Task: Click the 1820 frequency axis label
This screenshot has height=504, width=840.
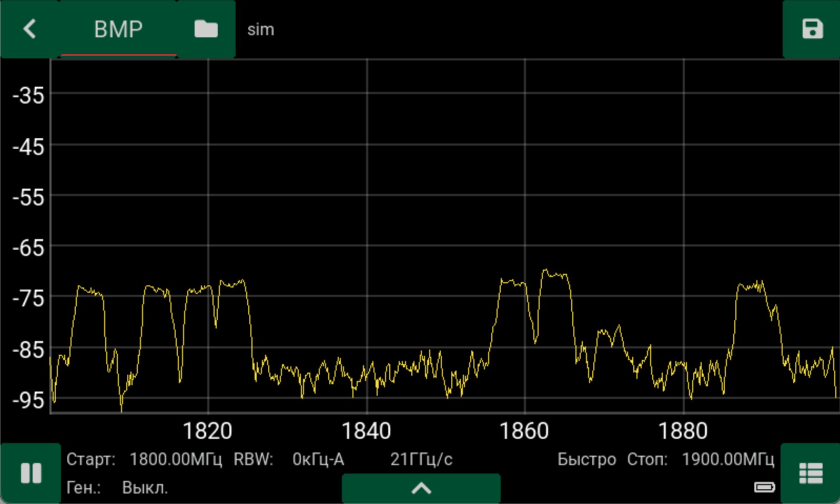Action: 207,431
